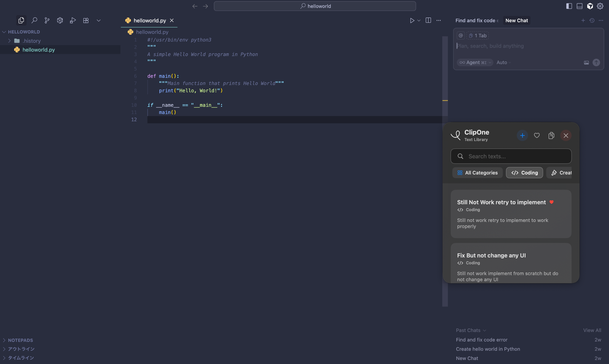
Task: Open the run options dropdown arrow
Action: point(419,20)
